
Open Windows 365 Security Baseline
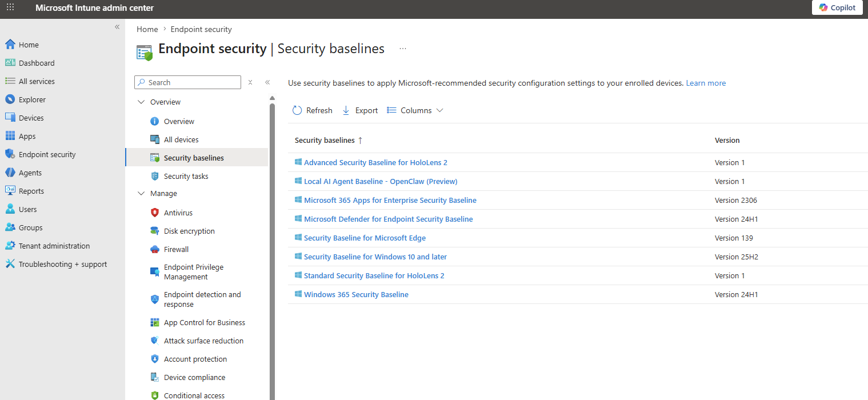(x=356, y=294)
